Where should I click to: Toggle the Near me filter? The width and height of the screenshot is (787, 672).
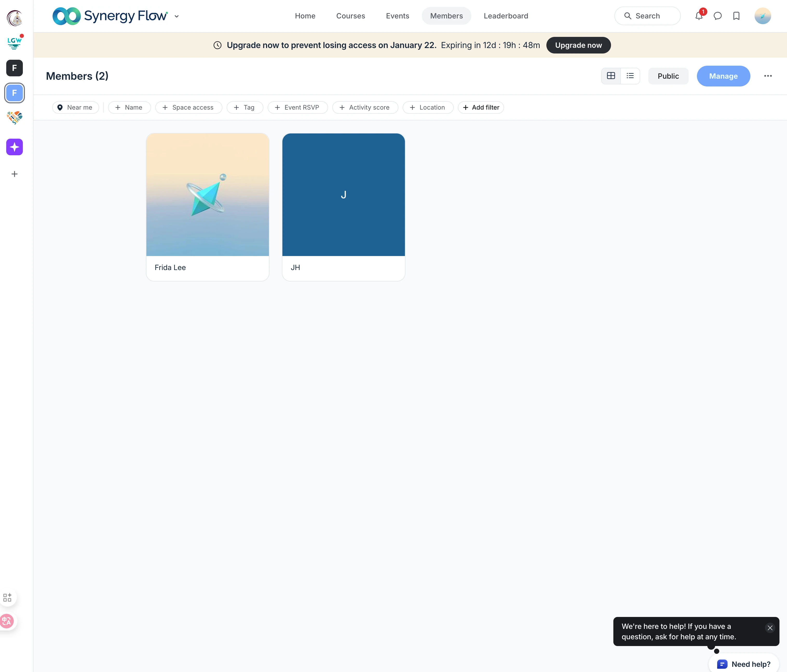click(75, 107)
